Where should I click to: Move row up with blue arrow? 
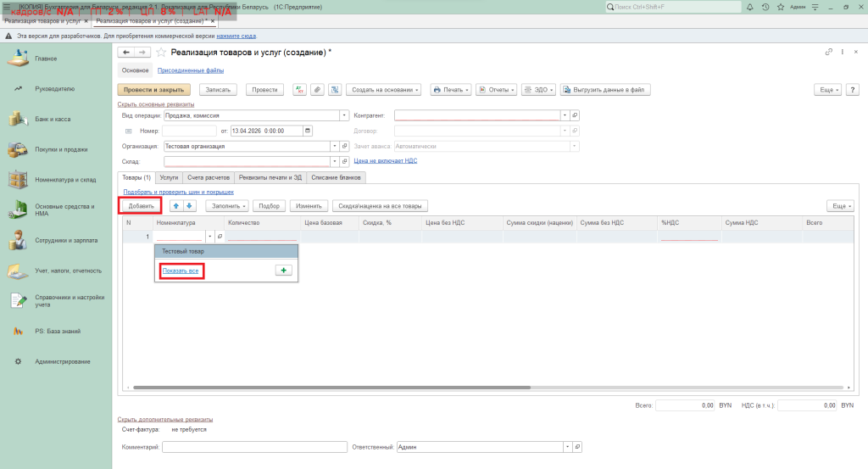coord(176,205)
